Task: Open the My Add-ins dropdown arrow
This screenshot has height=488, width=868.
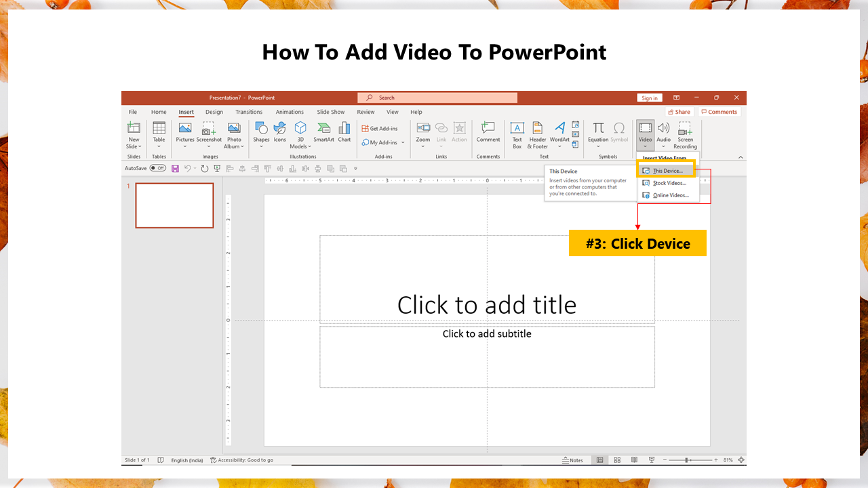Action: 403,142
